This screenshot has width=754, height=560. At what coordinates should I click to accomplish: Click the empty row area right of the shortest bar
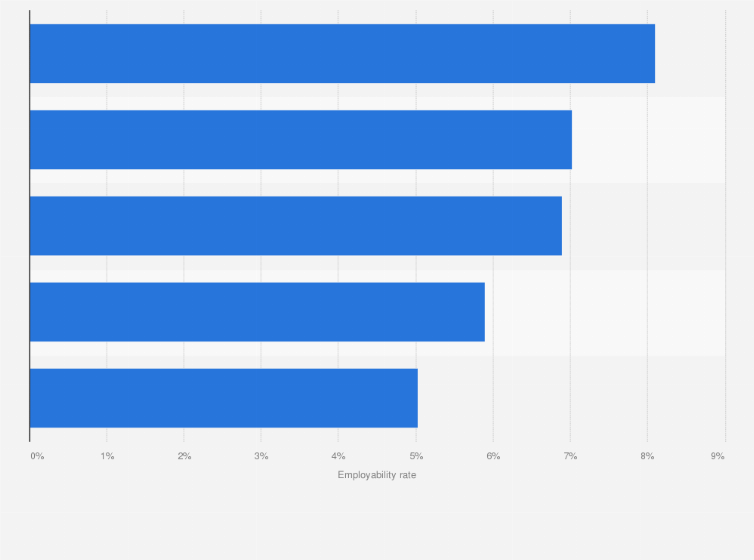[x=570, y=398]
